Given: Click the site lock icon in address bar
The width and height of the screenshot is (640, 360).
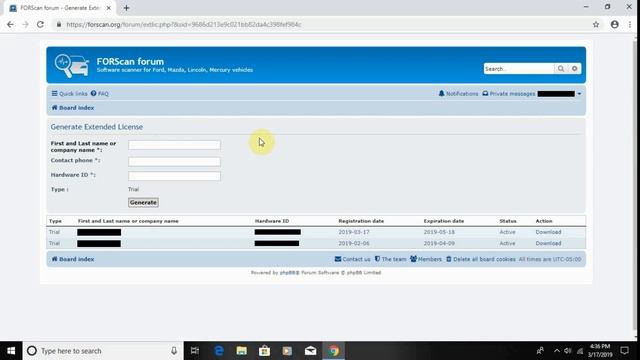Looking at the screenshot, I should [x=59, y=24].
